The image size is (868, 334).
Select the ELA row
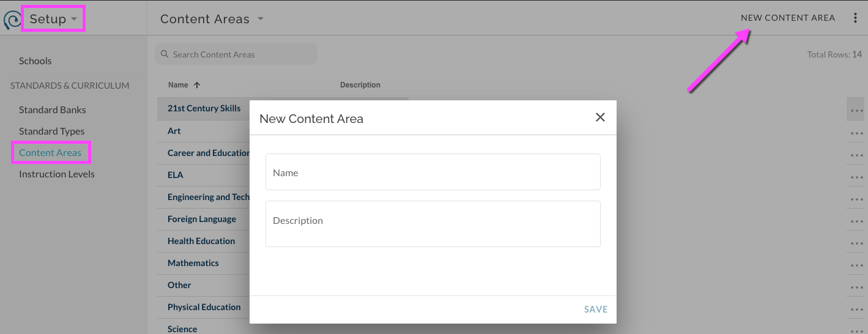[x=176, y=175]
